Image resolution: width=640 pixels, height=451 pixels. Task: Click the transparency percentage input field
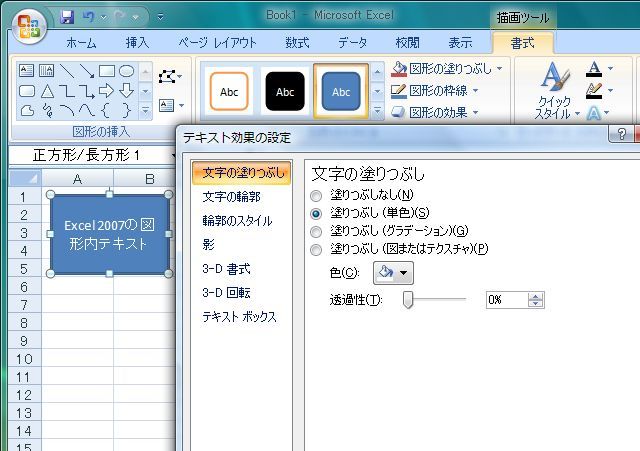coord(507,300)
